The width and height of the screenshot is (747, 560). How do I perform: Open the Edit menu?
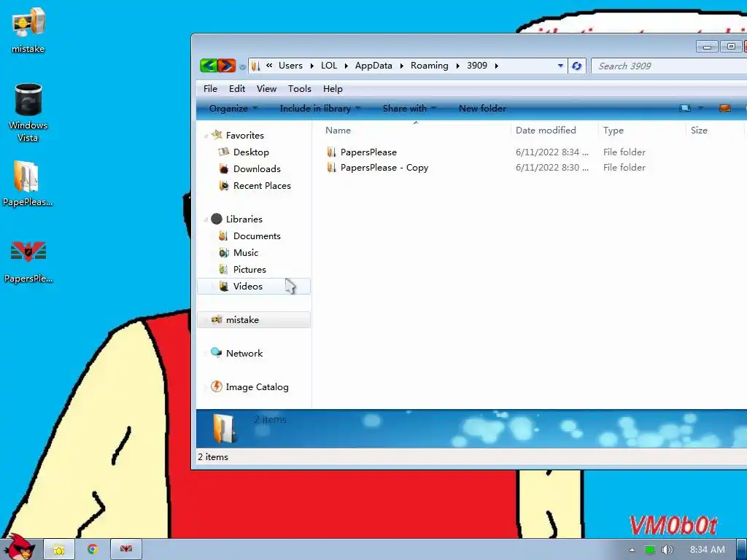237,88
